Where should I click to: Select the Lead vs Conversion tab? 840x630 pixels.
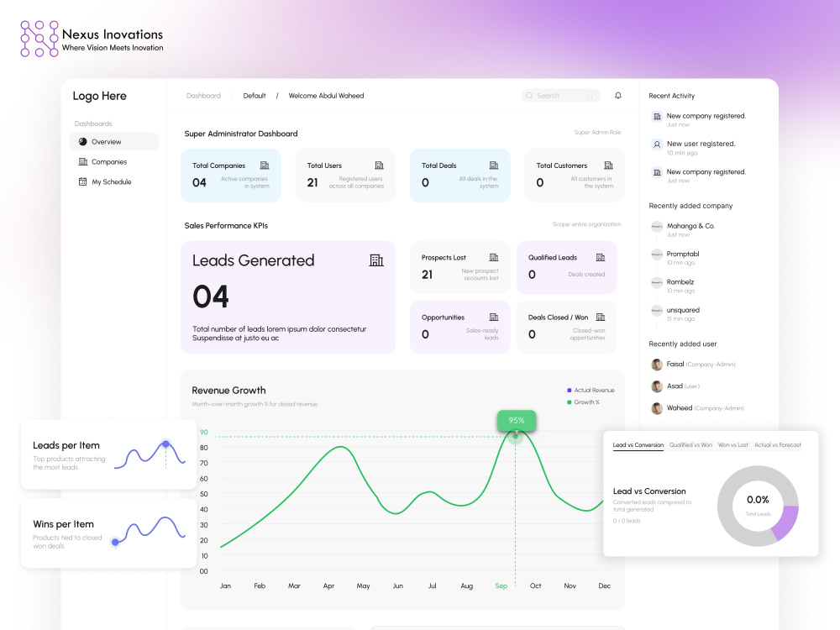[x=638, y=445]
